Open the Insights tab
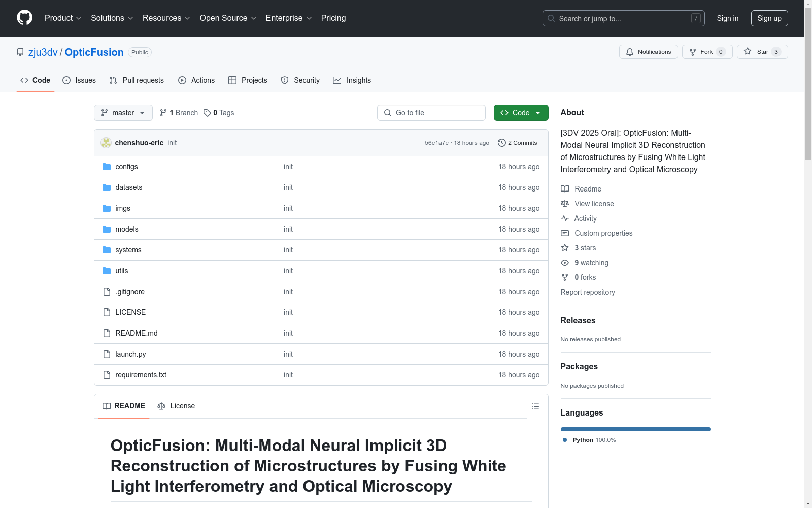 pos(352,80)
